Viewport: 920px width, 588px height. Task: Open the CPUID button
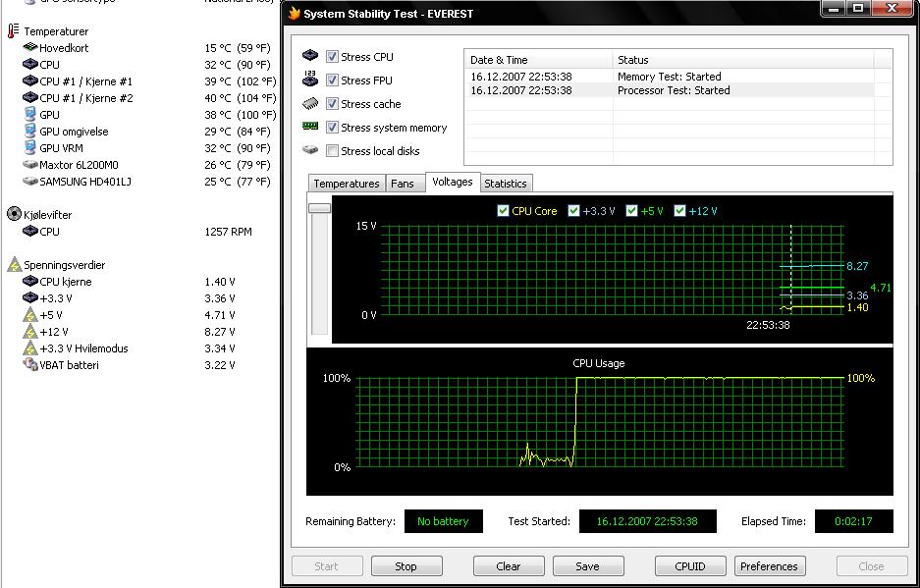(x=690, y=565)
